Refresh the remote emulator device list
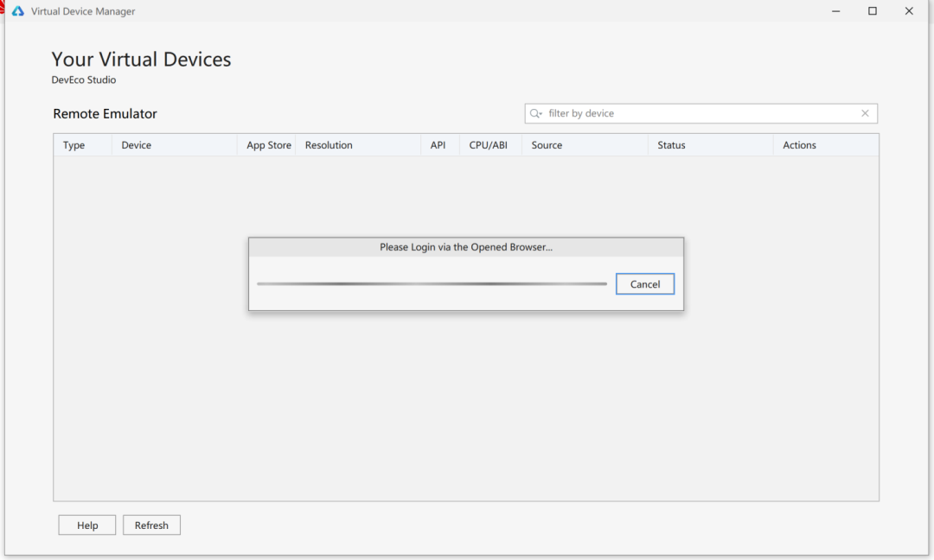Screen dimensions: 934x560 (x=151, y=525)
